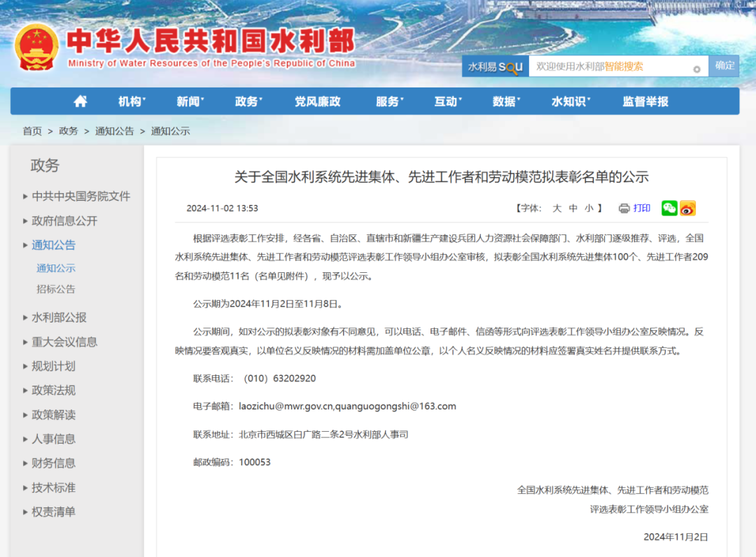Expand 政策法规 in sidebar
The image size is (756, 557).
point(53,390)
